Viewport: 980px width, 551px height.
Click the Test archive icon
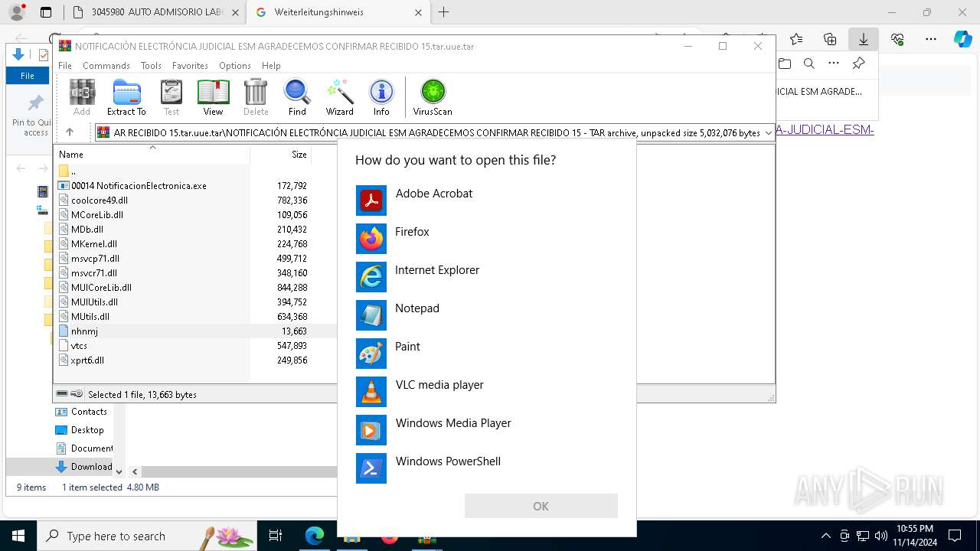[171, 97]
